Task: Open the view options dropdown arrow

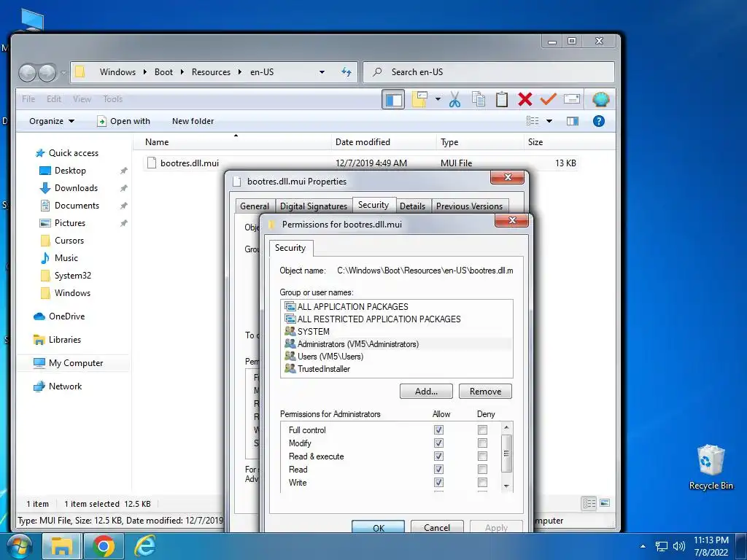Action: tap(549, 121)
